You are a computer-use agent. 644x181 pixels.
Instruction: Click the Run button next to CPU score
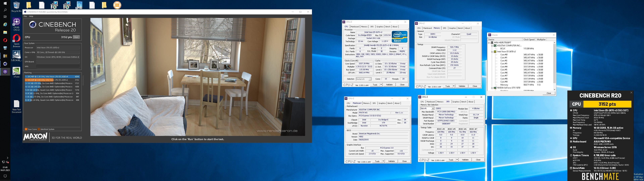(76, 37)
